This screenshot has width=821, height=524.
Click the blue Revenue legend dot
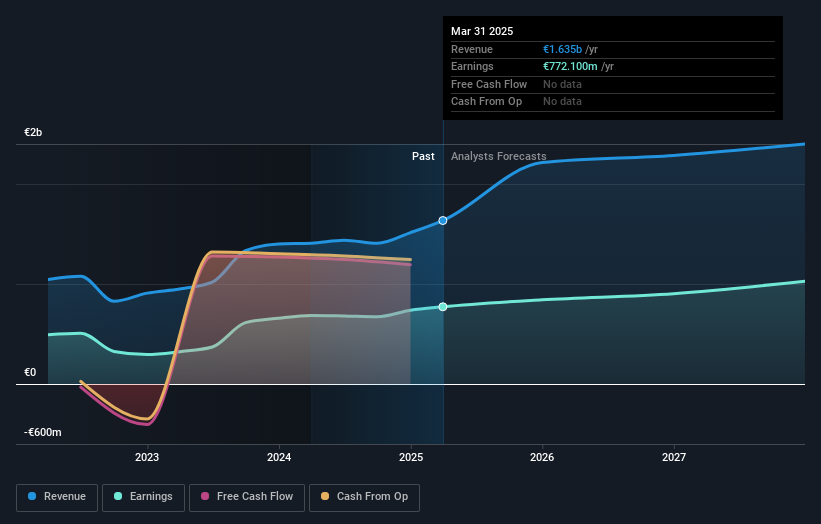point(32,496)
